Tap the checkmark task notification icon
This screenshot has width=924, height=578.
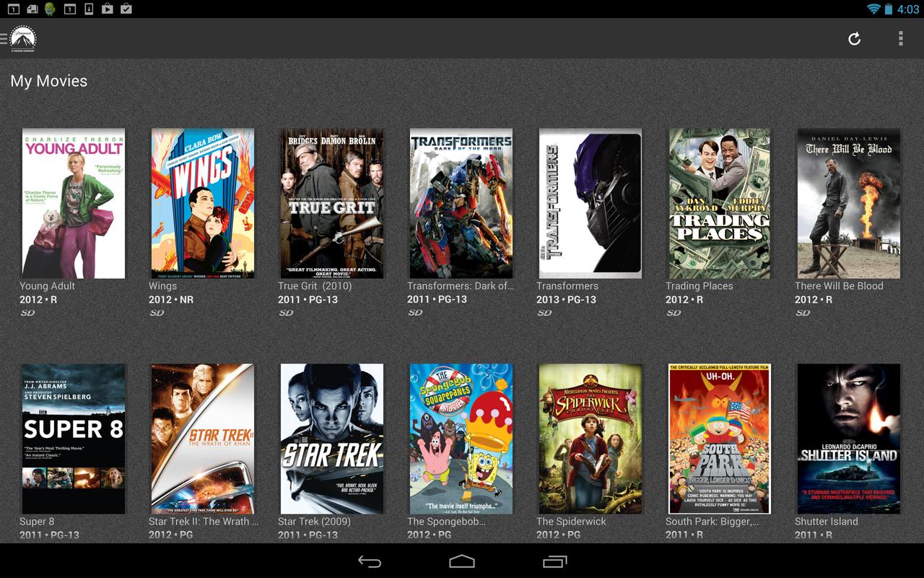click(126, 9)
